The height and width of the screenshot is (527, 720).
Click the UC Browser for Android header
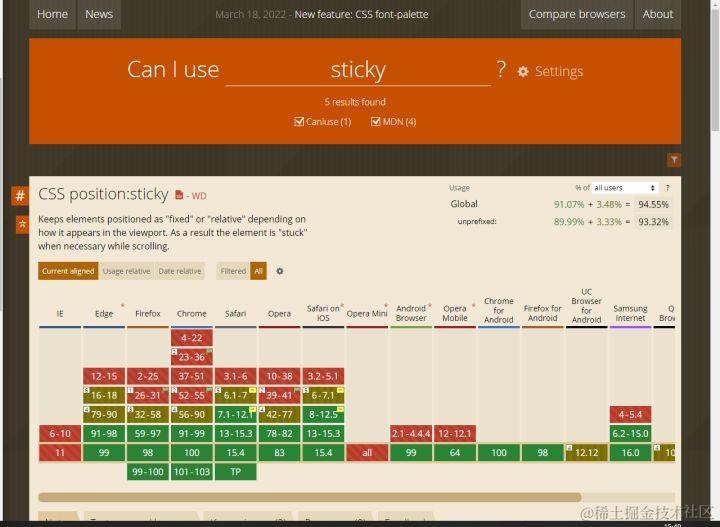click(586, 306)
